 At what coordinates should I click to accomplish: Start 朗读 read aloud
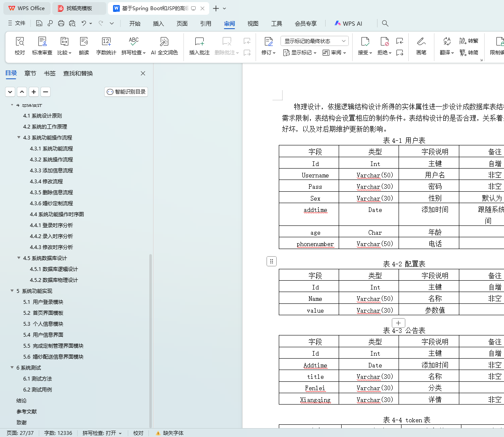click(x=84, y=46)
